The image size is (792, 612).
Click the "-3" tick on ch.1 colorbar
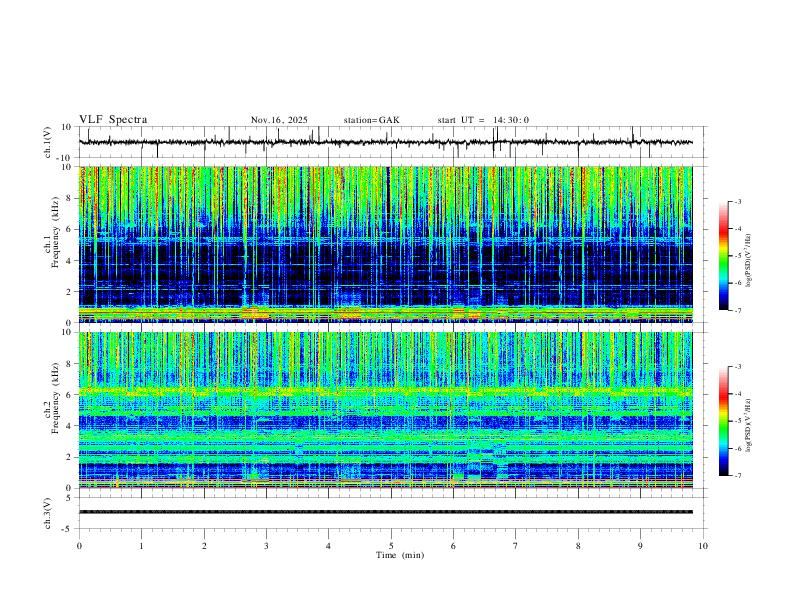[737, 201]
